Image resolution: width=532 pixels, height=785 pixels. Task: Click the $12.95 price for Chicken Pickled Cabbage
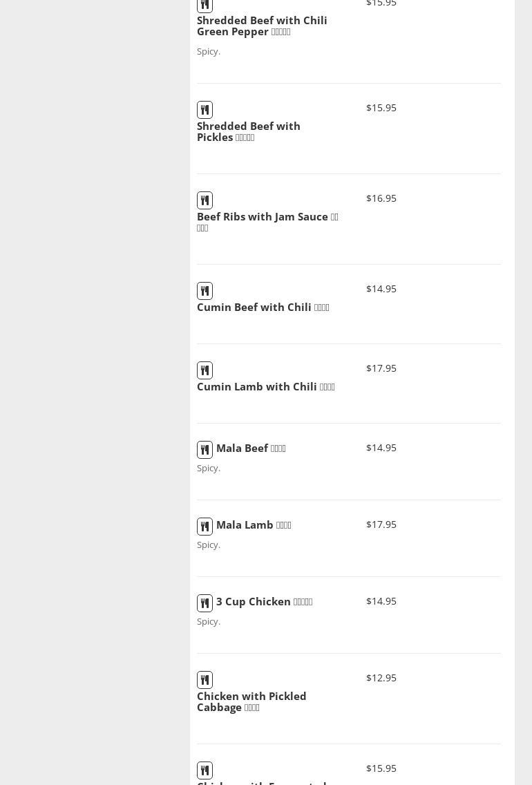tap(381, 678)
